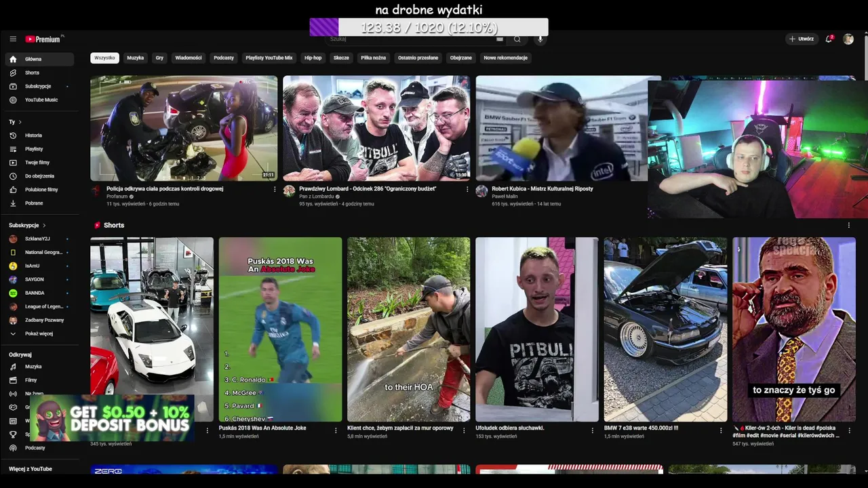Viewport: 868px width, 488px height.
Task: Select the Muzyka filter chip
Action: (x=136, y=58)
